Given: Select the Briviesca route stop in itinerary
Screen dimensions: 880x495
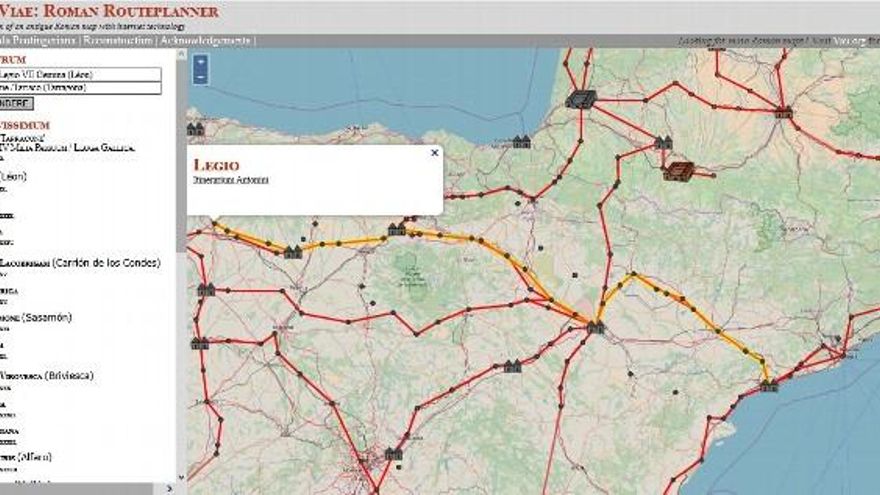Looking at the screenshot, I should [x=47, y=375].
